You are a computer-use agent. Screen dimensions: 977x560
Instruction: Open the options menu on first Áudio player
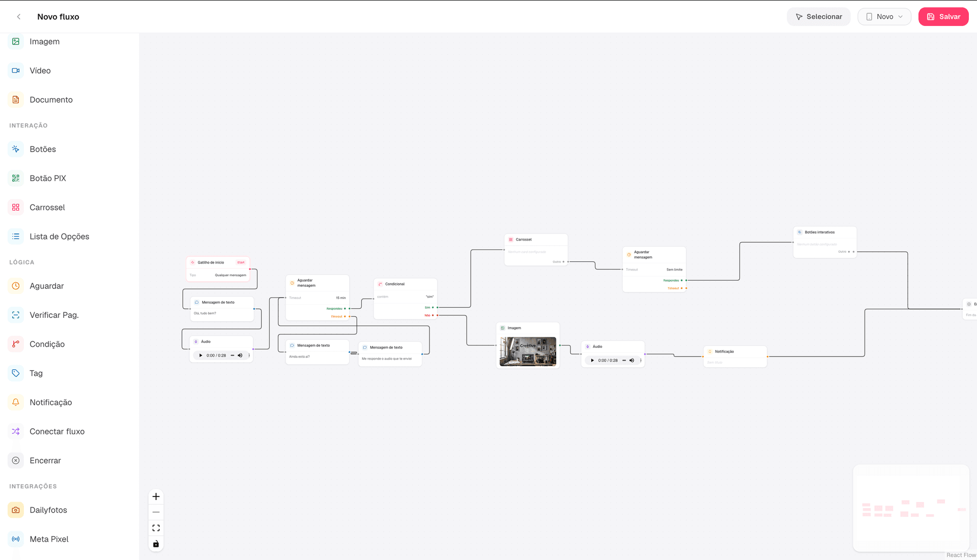point(249,356)
